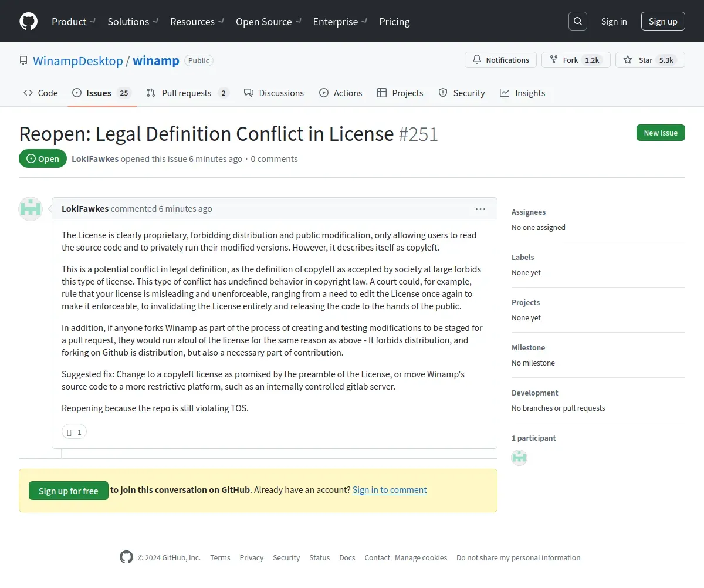Image resolution: width=704 pixels, height=588 pixels.
Task: View the 5.3k stargazers count
Action: point(666,60)
